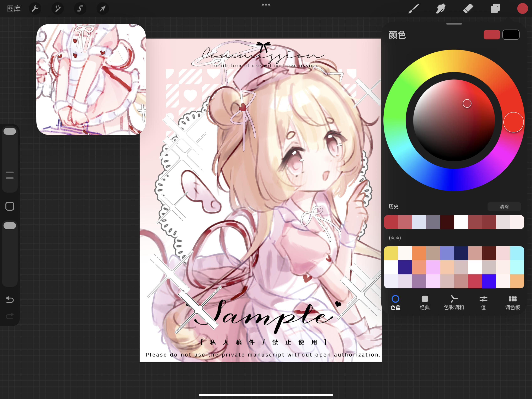The width and height of the screenshot is (532, 399).
Task: Click the undo arrow
Action: click(10, 300)
